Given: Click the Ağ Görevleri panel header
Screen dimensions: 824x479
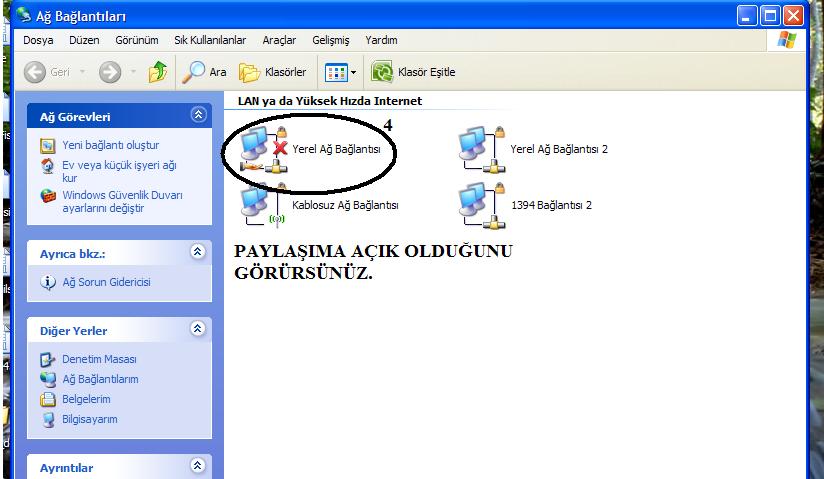Looking at the screenshot, I should tap(119, 116).
